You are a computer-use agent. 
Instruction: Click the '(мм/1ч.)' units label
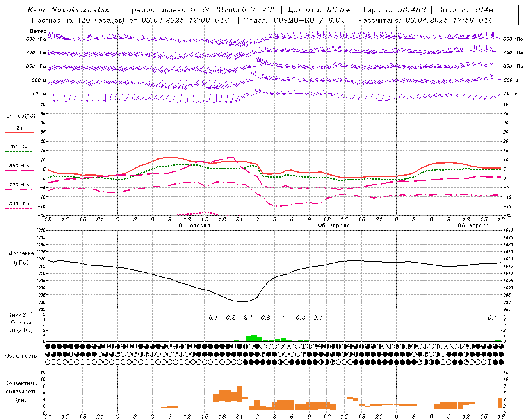[21, 330]
